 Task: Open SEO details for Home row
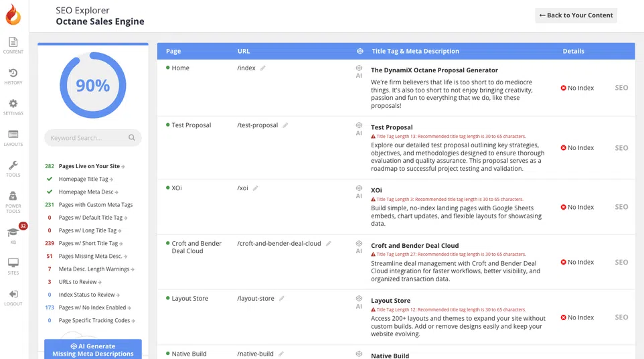[621, 88]
